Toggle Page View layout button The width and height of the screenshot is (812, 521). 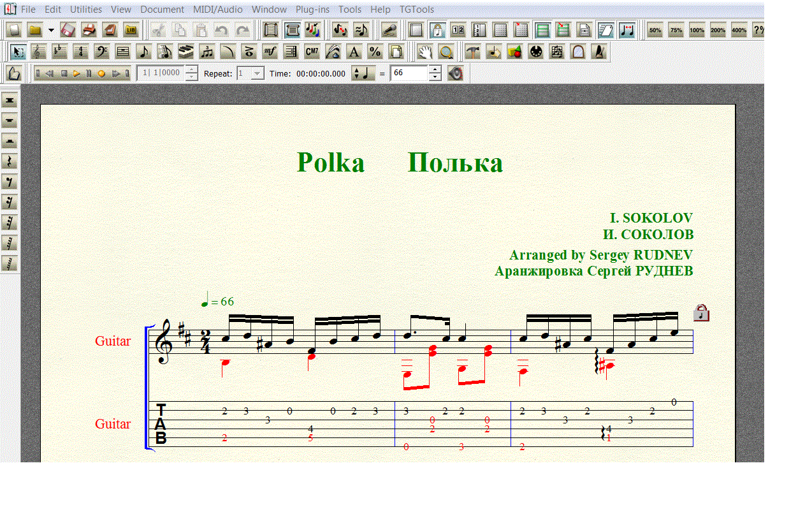pos(293,30)
